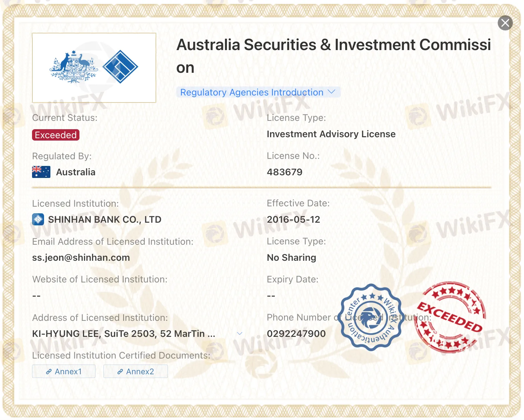Click the link icon beside Annex1
Viewport: 524px width, 420px height.
pyautogui.click(x=49, y=372)
